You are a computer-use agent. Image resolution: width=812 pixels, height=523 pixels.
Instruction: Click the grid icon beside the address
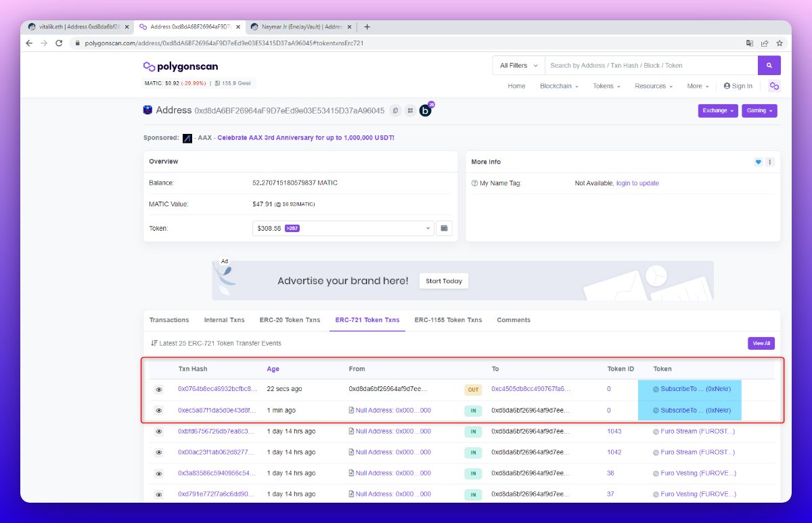(x=411, y=110)
